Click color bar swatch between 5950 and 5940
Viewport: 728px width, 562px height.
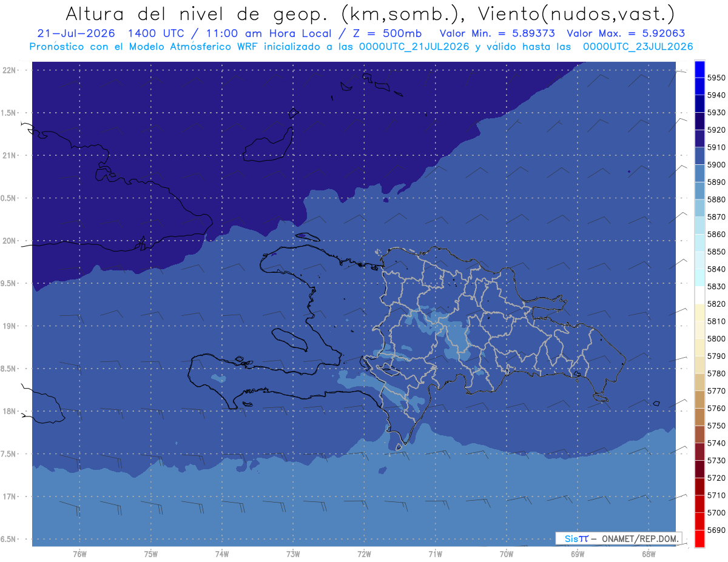[x=699, y=87]
